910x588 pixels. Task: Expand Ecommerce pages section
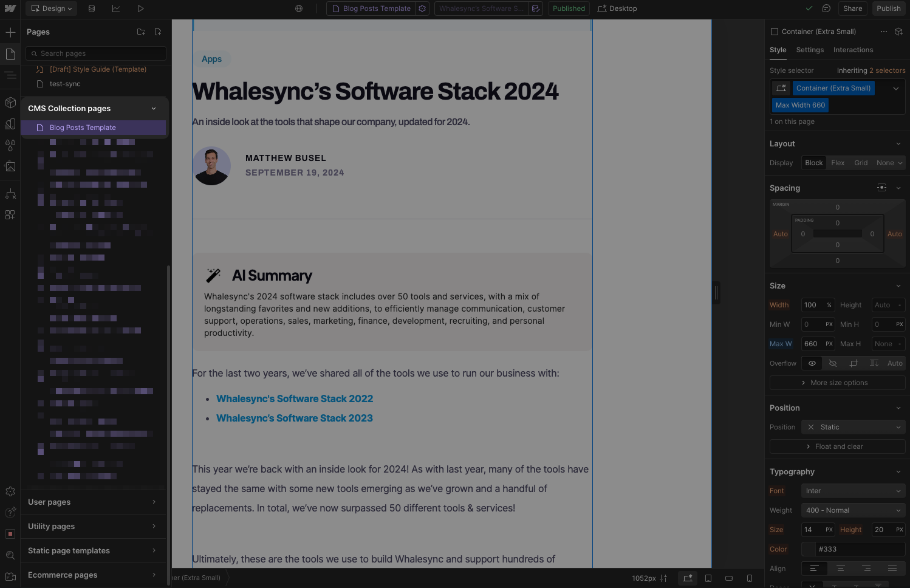pyautogui.click(x=93, y=575)
